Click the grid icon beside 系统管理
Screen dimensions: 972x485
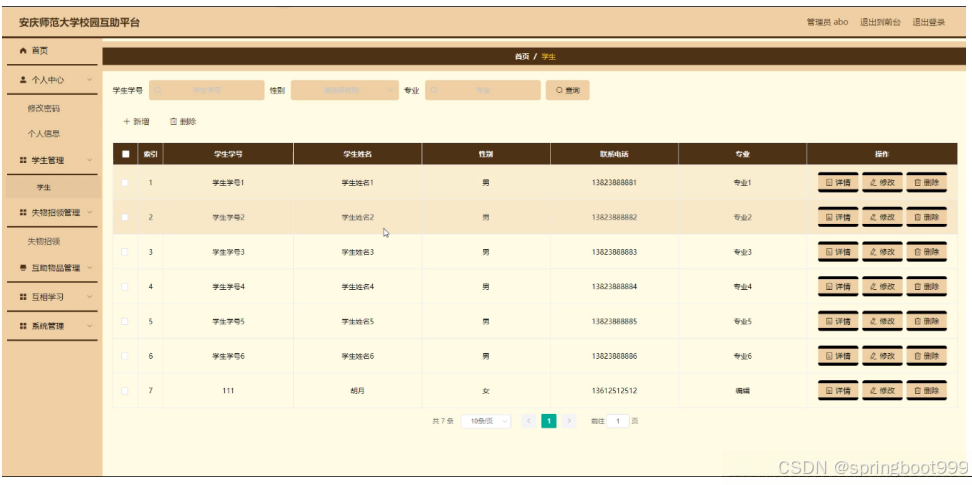click(24, 326)
